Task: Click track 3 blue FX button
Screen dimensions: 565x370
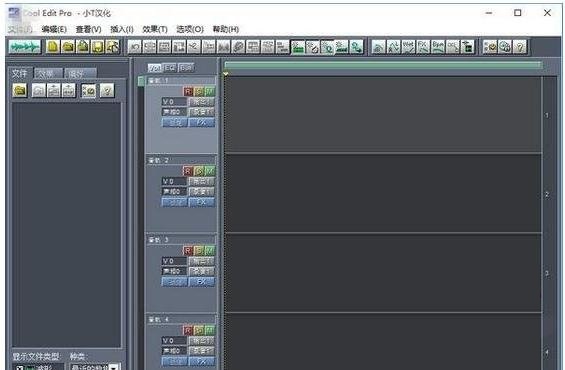Action: coord(202,282)
